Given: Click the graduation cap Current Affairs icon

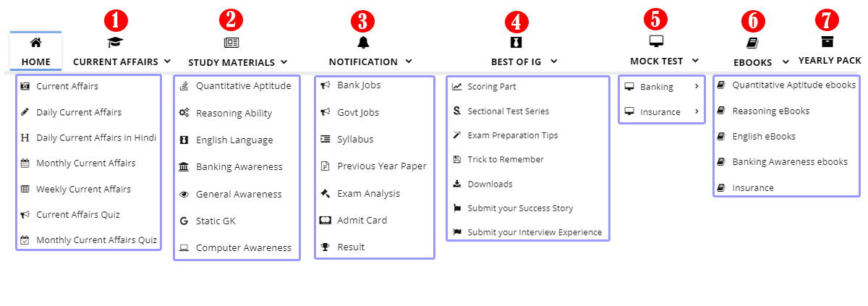Looking at the screenshot, I should 116,43.
